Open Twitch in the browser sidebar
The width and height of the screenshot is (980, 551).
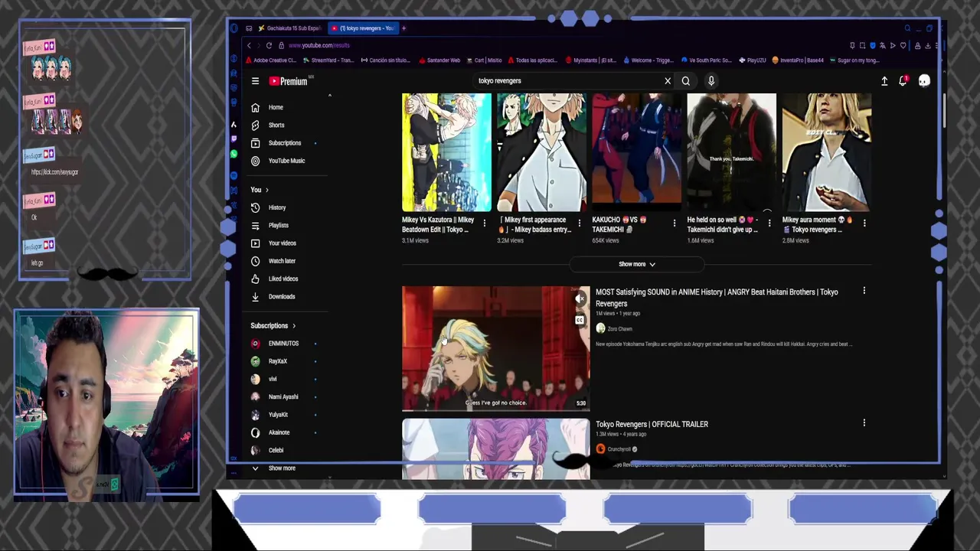coord(234,139)
